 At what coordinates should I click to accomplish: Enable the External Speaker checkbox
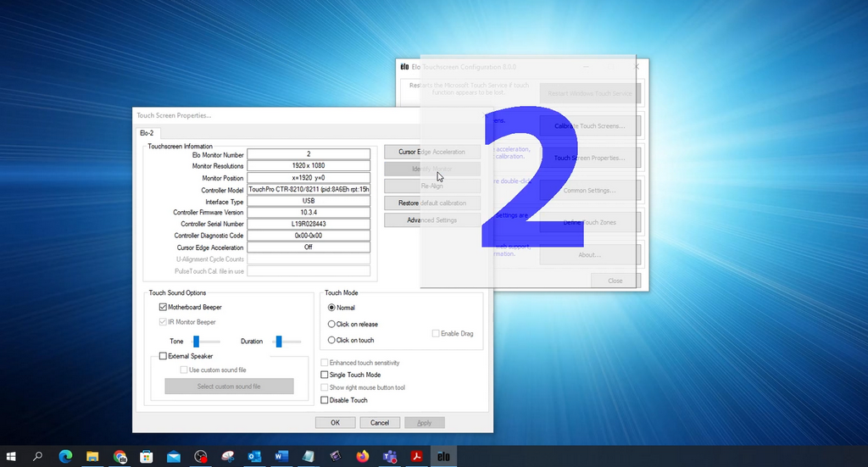[163, 356]
